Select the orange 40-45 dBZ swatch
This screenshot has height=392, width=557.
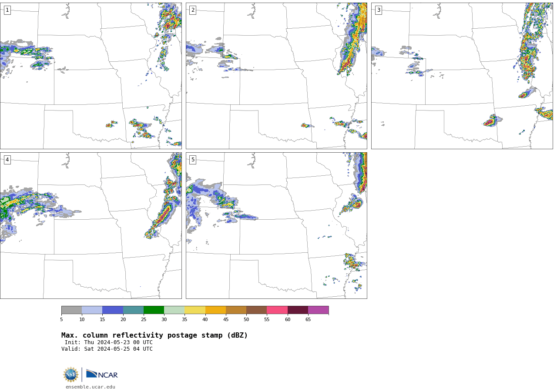pyautogui.click(x=215, y=310)
